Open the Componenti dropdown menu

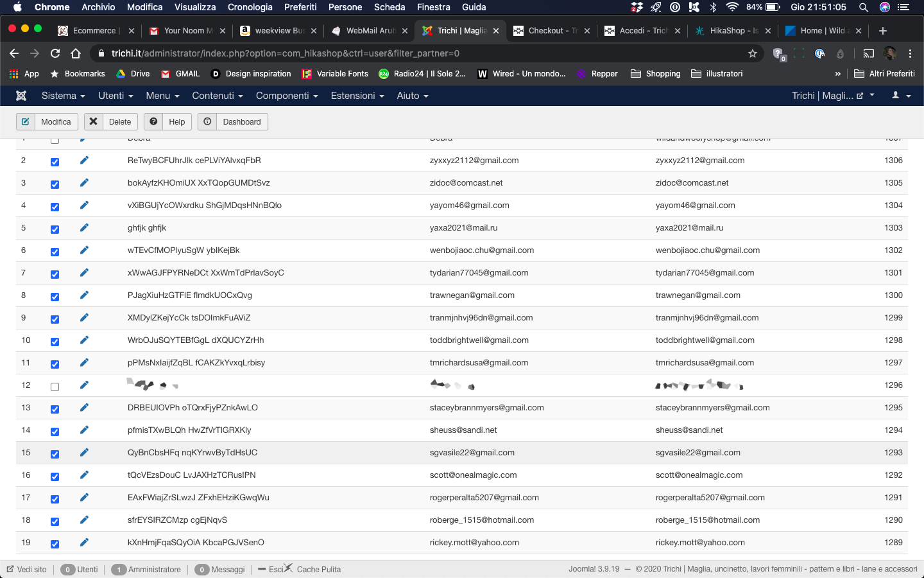coord(287,96)
